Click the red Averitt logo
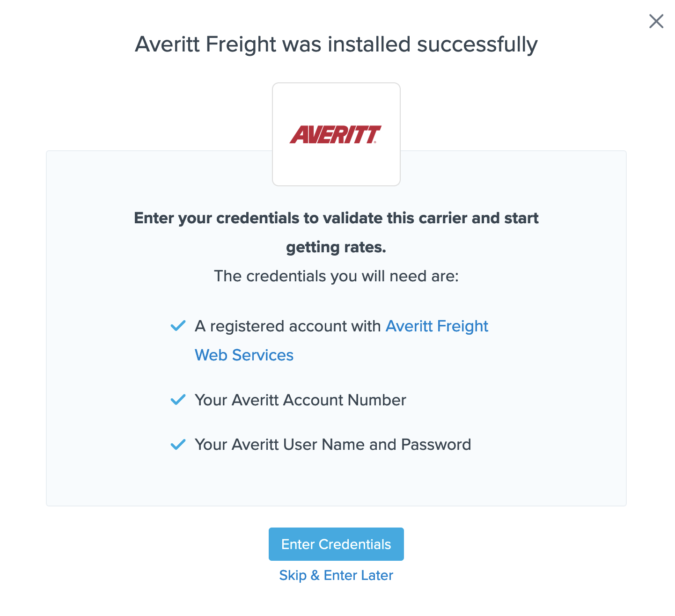The height and width of the screenshot is (616, 675). coord(336,134)
